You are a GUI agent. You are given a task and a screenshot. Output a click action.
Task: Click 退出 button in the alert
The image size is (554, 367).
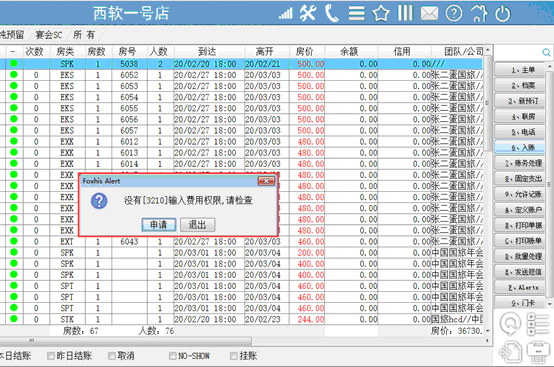[x=197, y=225]
